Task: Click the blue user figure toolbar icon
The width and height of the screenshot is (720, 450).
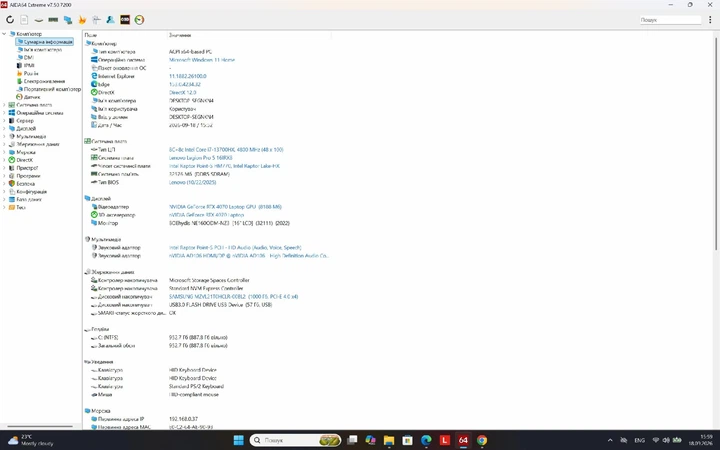Action: point(111,20)
